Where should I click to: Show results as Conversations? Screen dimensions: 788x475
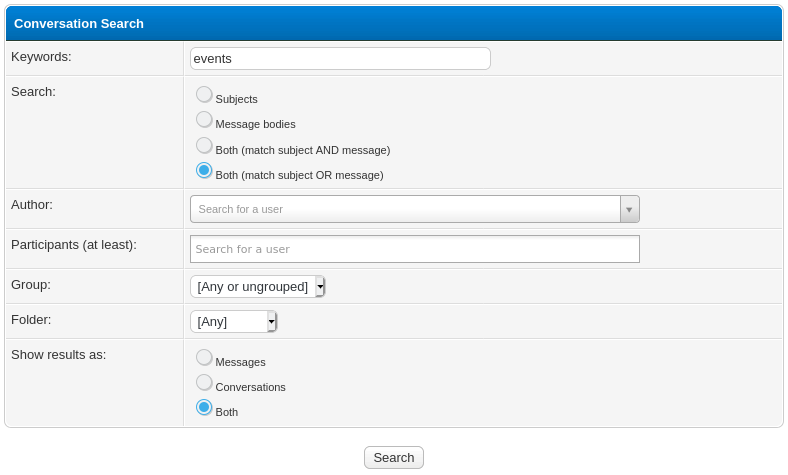tap(204, 383)
